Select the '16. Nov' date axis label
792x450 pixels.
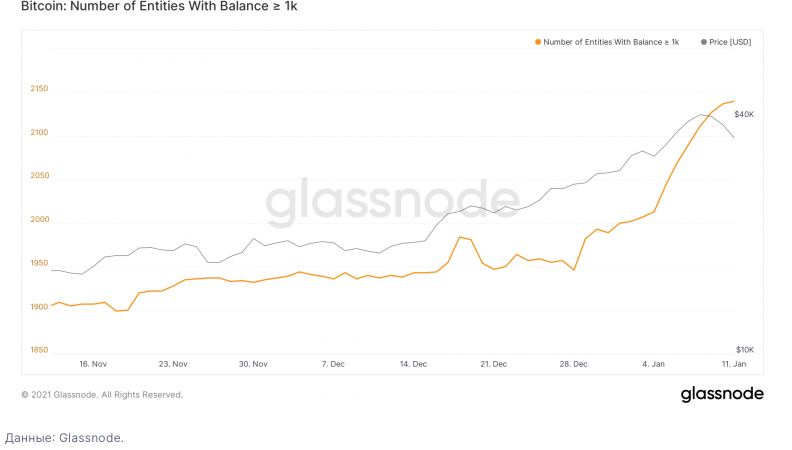tap(92, 364)
